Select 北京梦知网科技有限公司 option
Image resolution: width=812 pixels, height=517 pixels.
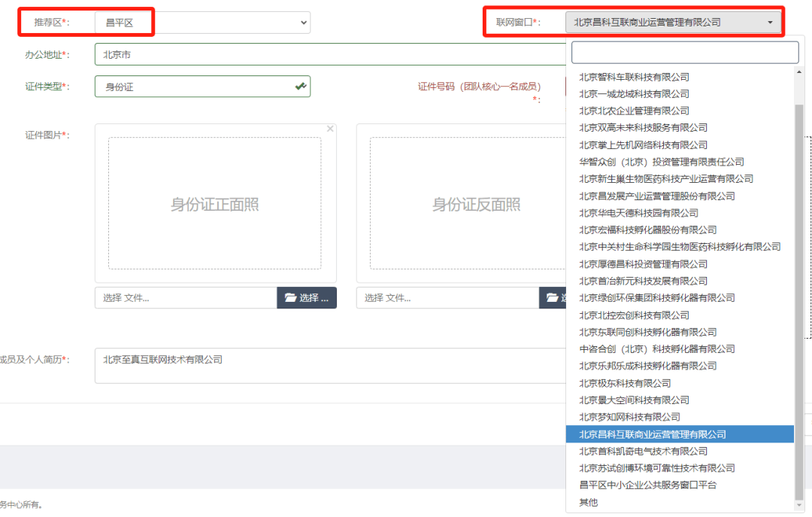point(680,417)
